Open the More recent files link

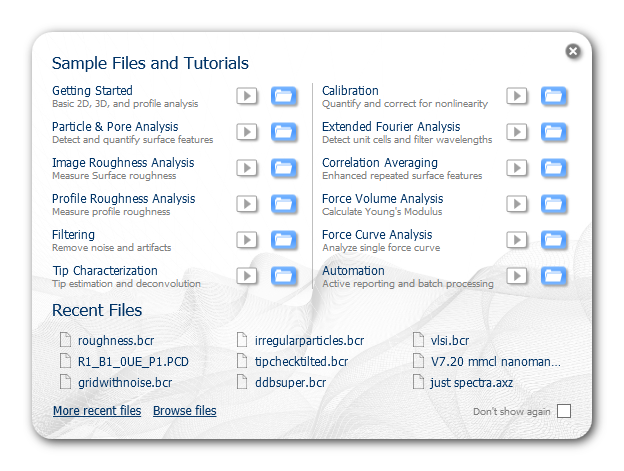coord(97,411)
